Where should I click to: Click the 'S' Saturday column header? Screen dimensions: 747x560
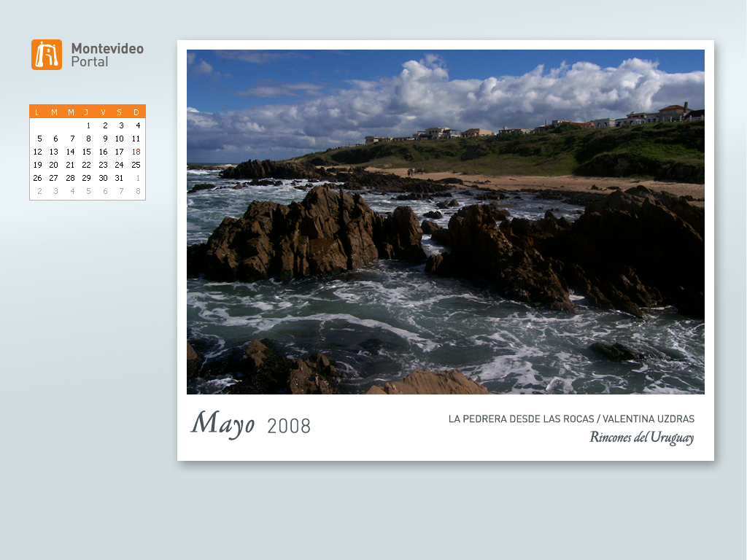120,112
